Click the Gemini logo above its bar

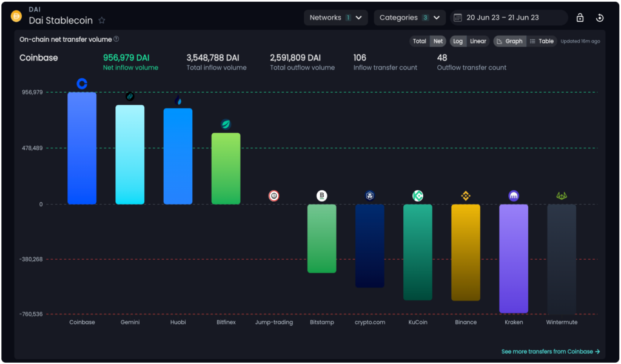(x=130, y=96)
